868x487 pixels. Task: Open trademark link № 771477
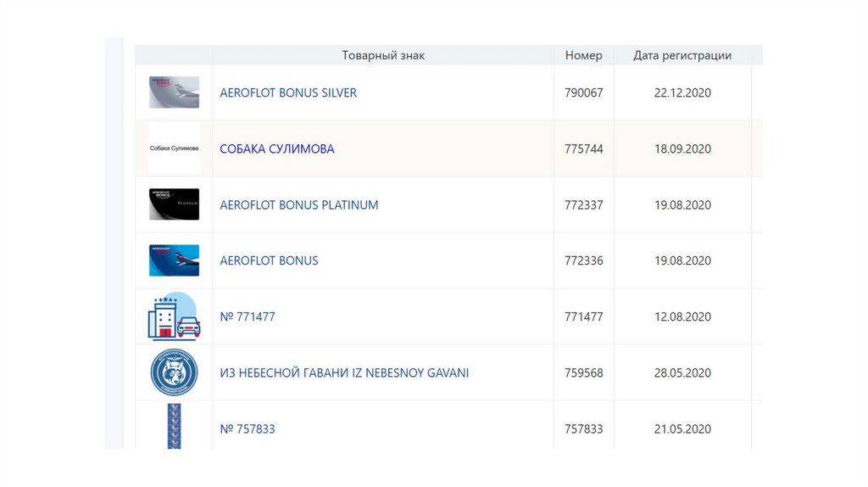coord(248,316)
